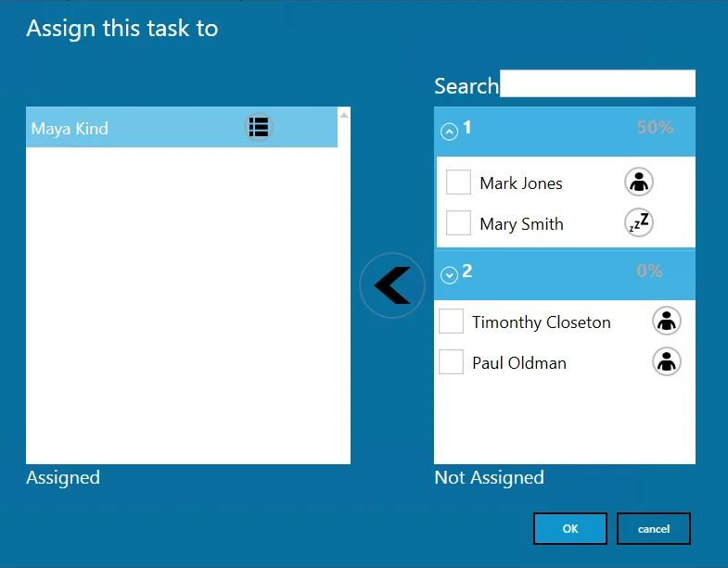
Task: Click the name Mark Jones
Action: (521, 183)
